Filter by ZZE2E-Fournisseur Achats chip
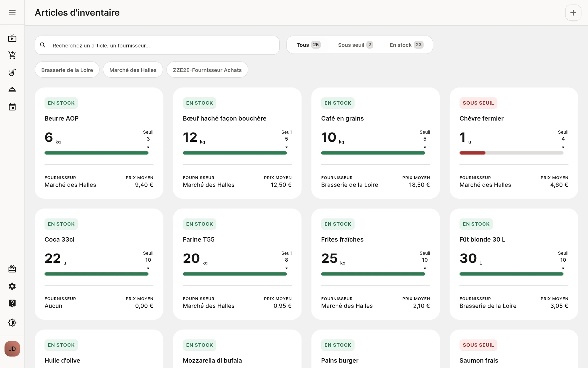588x368 pixels. (x=207, y=70)
